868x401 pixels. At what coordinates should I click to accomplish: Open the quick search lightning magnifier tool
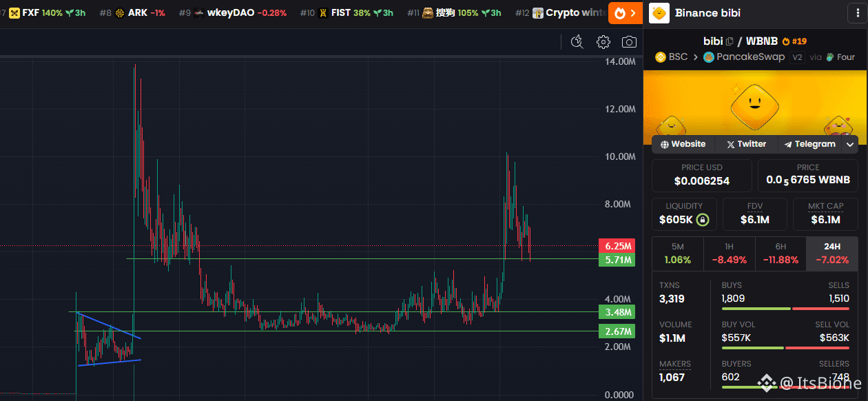pyautogui.click(x=577, y=42)
